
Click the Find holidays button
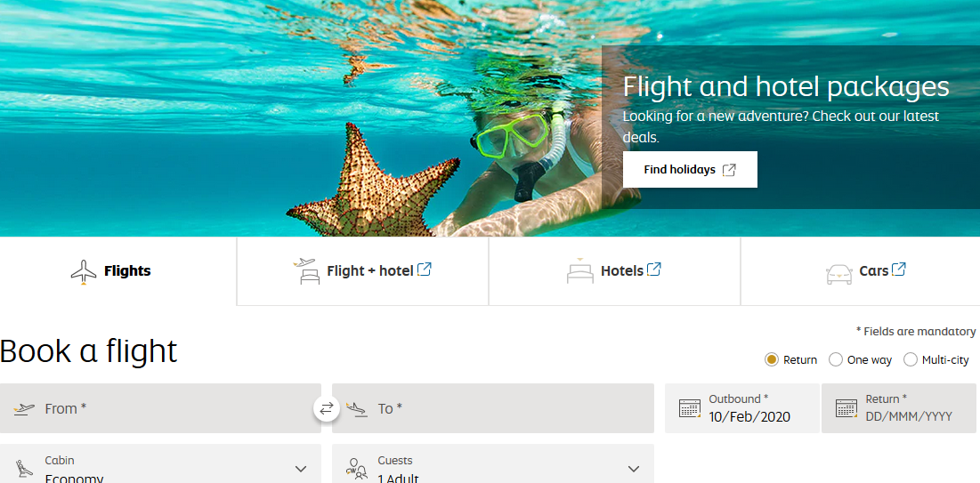click(x=690, y=169)
